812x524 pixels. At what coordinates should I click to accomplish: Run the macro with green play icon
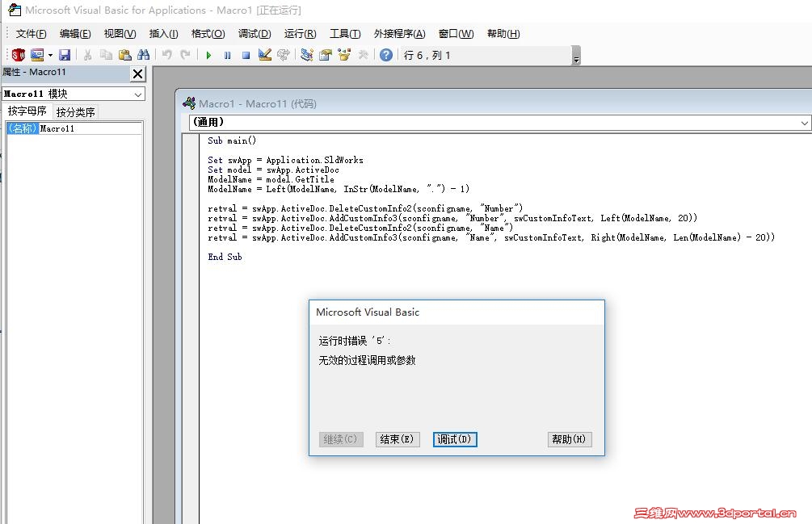coord(208,55)
